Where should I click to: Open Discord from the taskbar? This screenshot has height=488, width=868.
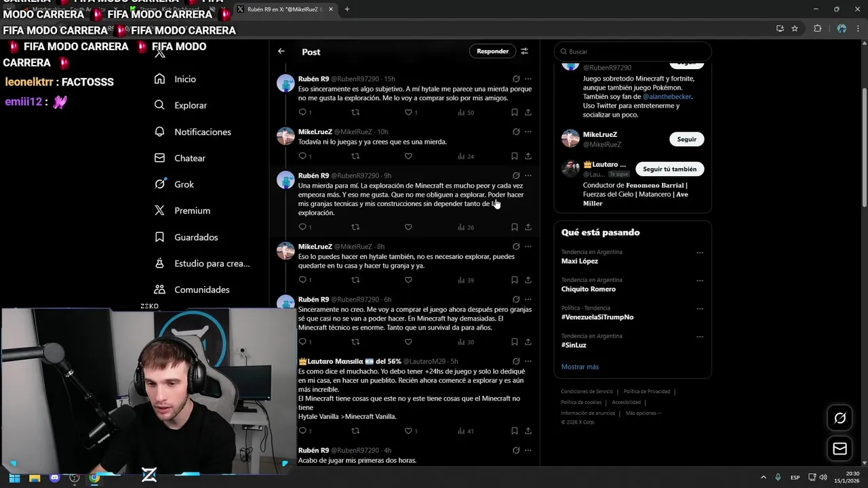click(x=55, y=477)
